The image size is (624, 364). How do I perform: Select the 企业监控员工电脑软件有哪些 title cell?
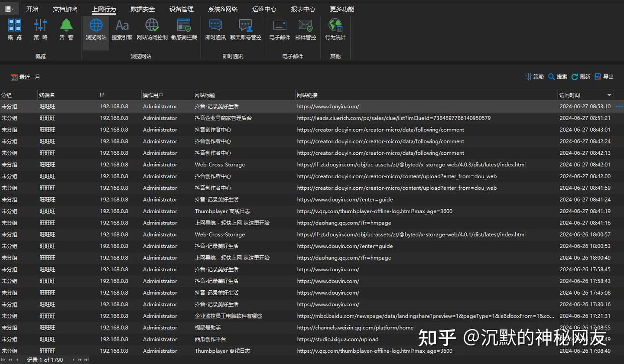coord(228,316)
